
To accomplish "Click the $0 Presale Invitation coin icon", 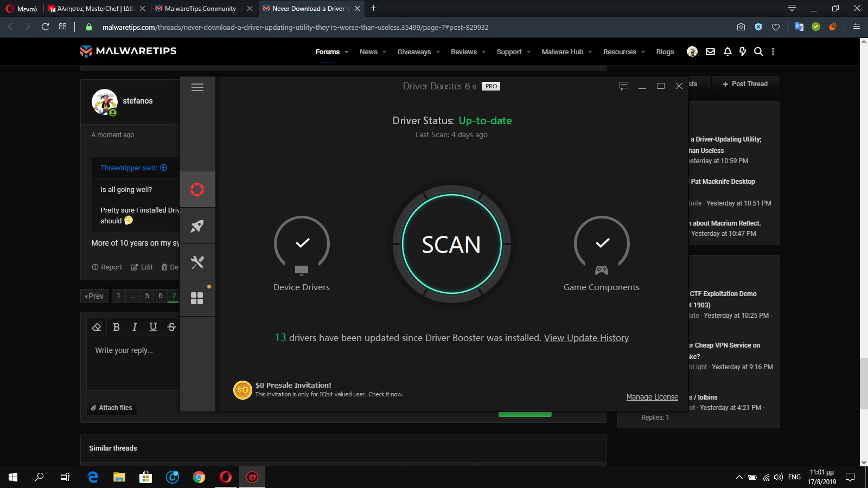I will (242, 390).
